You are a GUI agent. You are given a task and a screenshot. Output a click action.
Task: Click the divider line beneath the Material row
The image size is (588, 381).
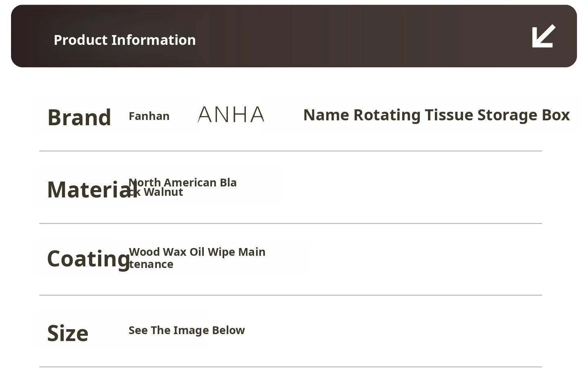coord(291,224)
